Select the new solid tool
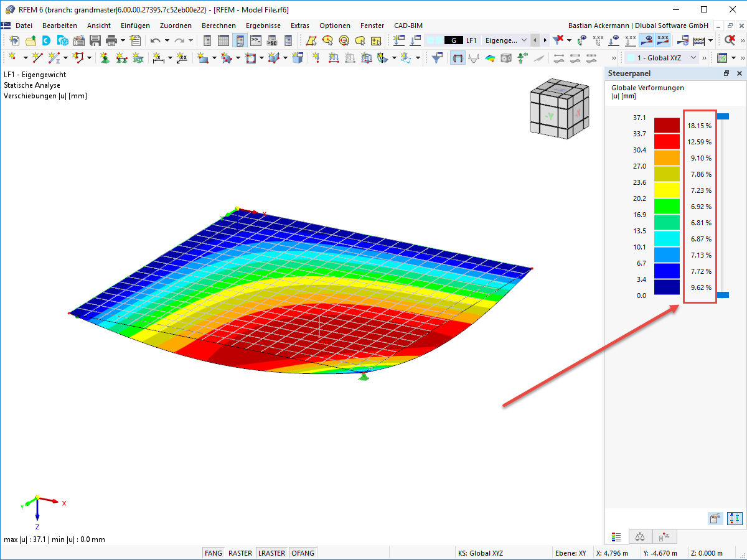The height and width of the screenshot is (560, 747). tap(273, 58)
